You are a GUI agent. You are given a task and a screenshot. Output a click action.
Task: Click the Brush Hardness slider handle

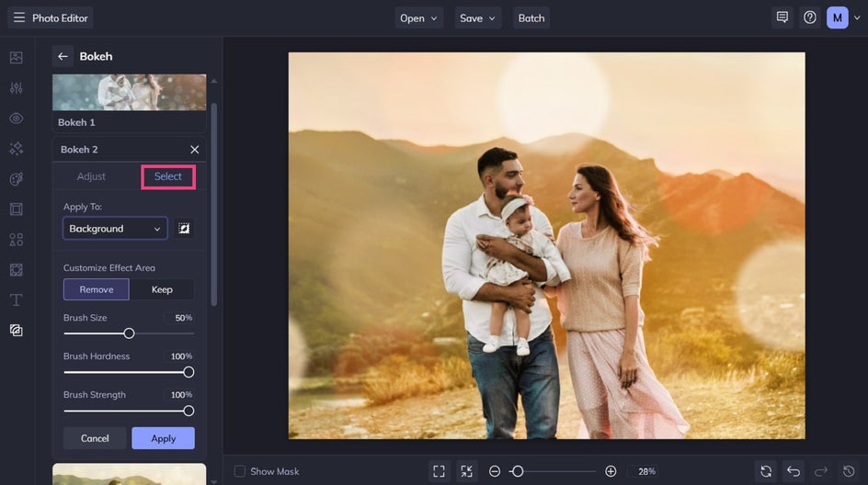[188, 372]
